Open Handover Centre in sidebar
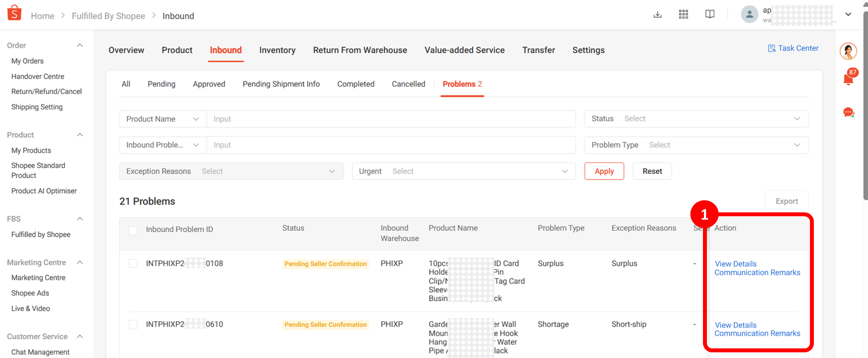This screenshot has height=358, width=868. [38, 76]
